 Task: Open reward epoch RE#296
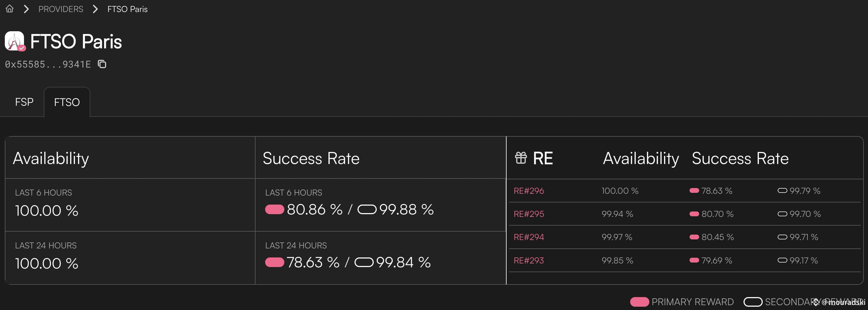529,191
